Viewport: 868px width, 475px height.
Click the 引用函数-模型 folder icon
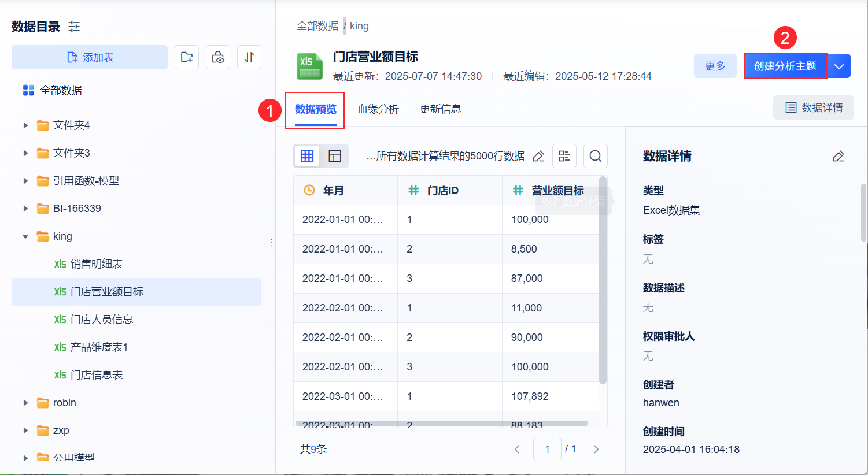pos(43,181)
